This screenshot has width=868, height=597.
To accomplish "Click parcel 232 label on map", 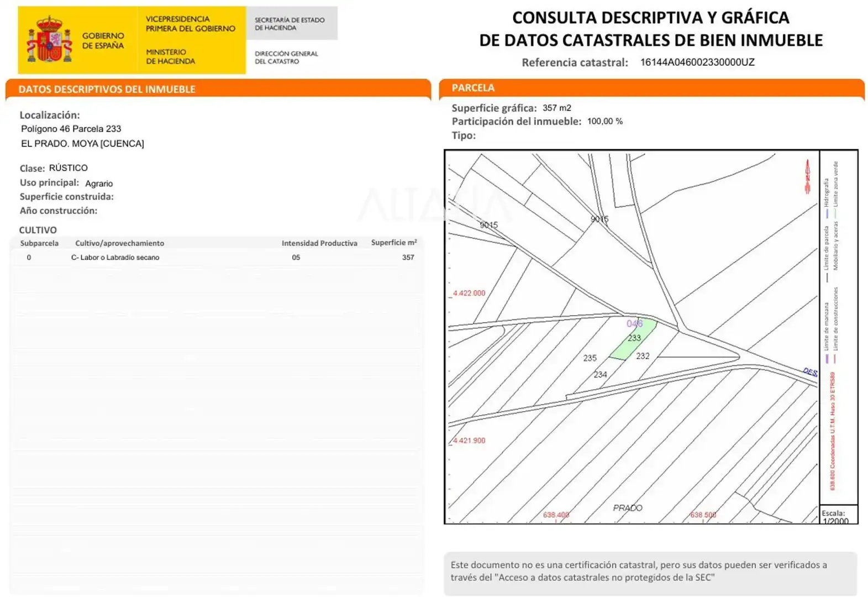I will point(643,356).
